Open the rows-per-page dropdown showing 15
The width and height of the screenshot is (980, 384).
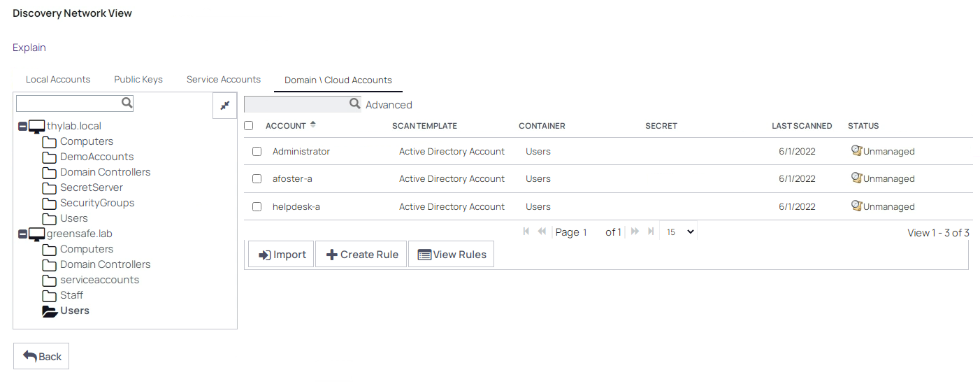[679, 232]
